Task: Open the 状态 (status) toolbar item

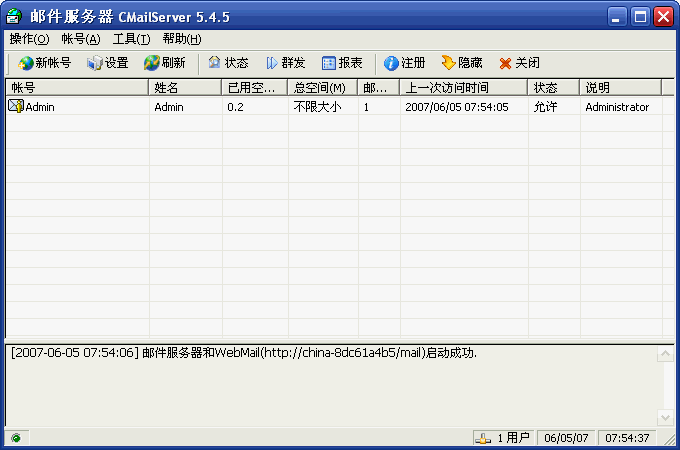Action: click(228, 63)
